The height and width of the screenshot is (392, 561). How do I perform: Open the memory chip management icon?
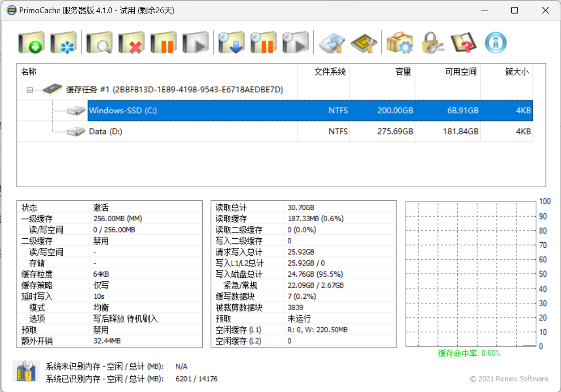coord(364,43)
